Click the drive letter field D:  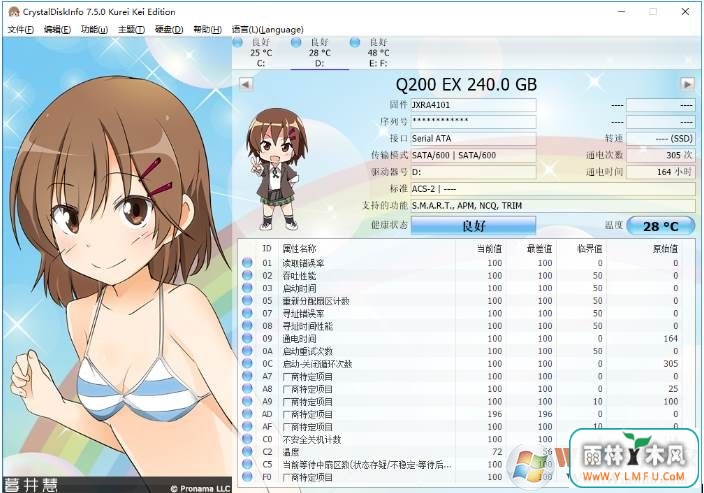[x=473, y=172]
